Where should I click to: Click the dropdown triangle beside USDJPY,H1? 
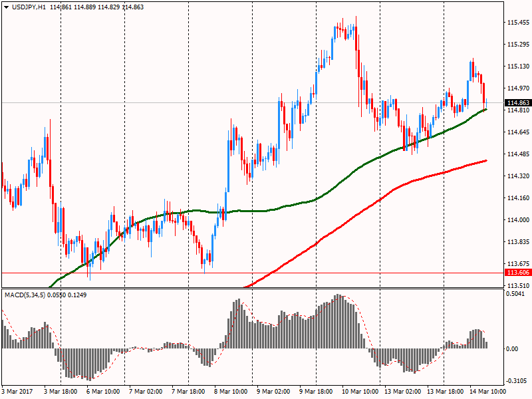6,7
